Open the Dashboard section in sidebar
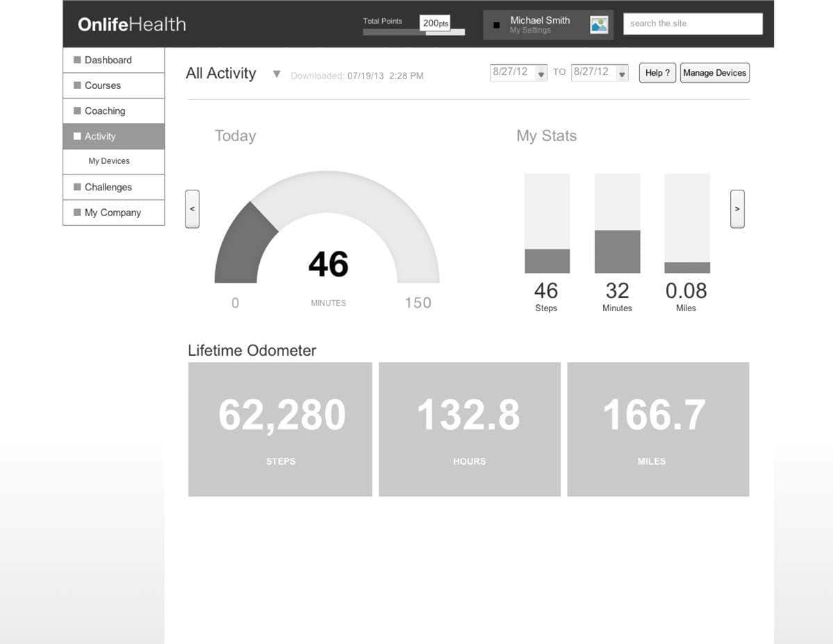The image size is (833, 644). (114, 60)
